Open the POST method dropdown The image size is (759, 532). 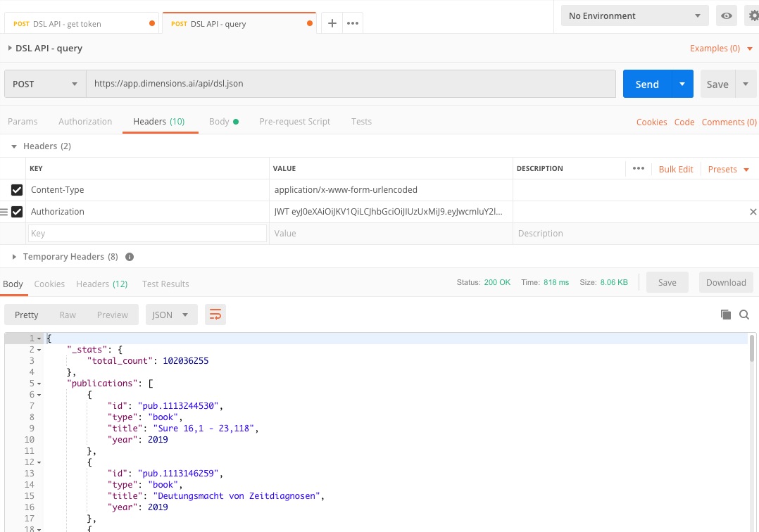click(x=45, y=84)
